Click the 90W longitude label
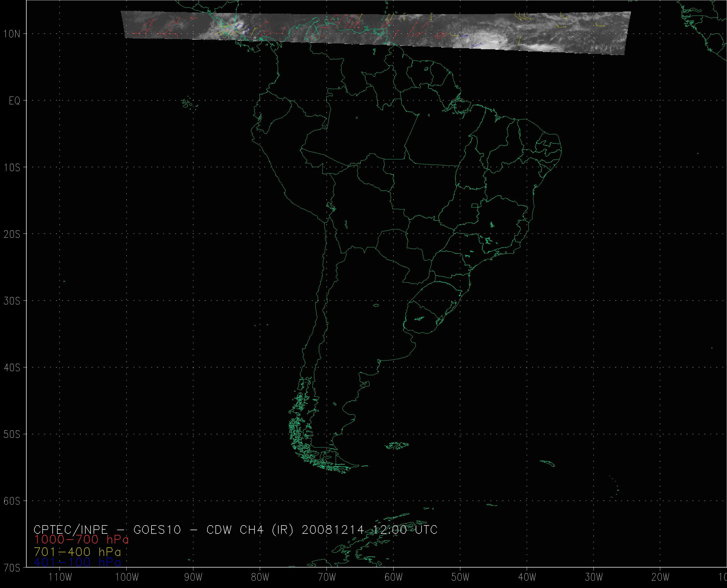This screenshot has height=588, width=727. point(193,577)
